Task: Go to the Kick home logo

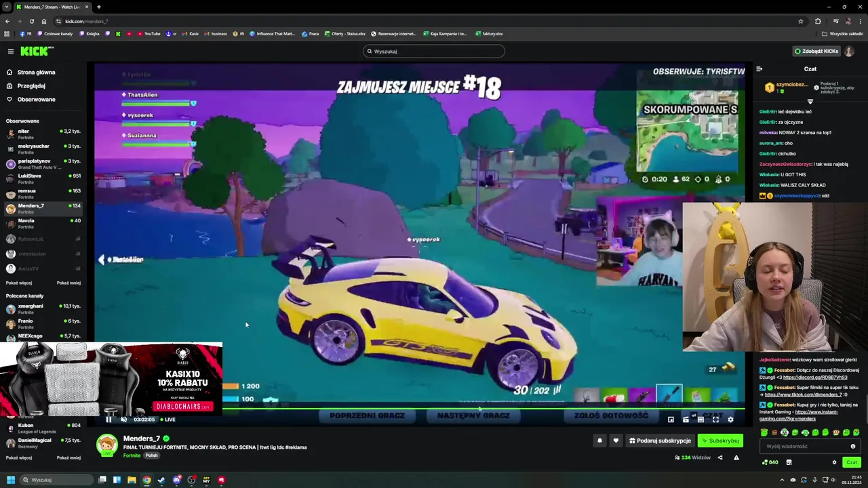Action: point(36,51)
